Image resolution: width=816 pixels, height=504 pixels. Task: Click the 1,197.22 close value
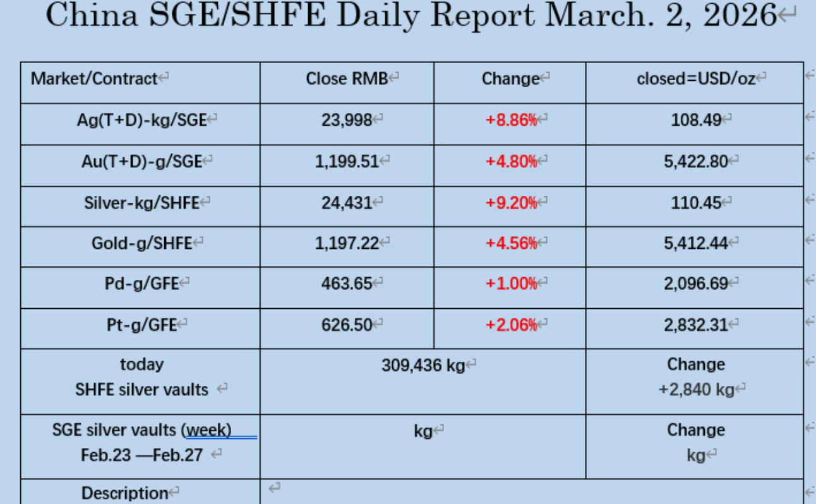point(347,243)
